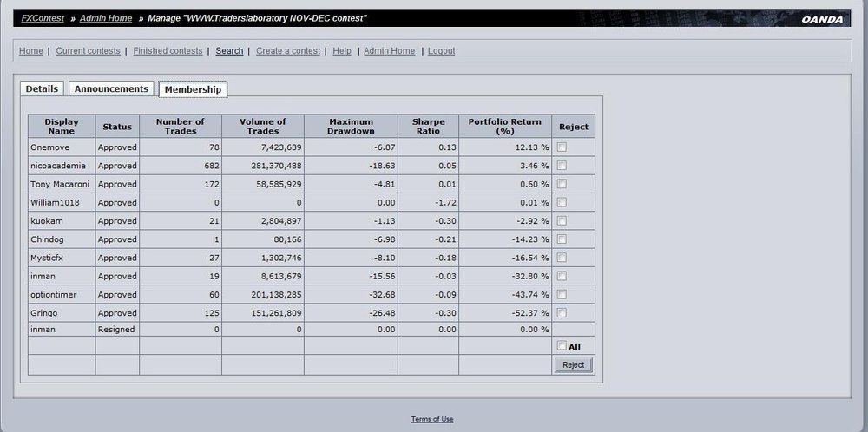Open the Search link
This screenshot has height=432, width=868.
(229, 51)
